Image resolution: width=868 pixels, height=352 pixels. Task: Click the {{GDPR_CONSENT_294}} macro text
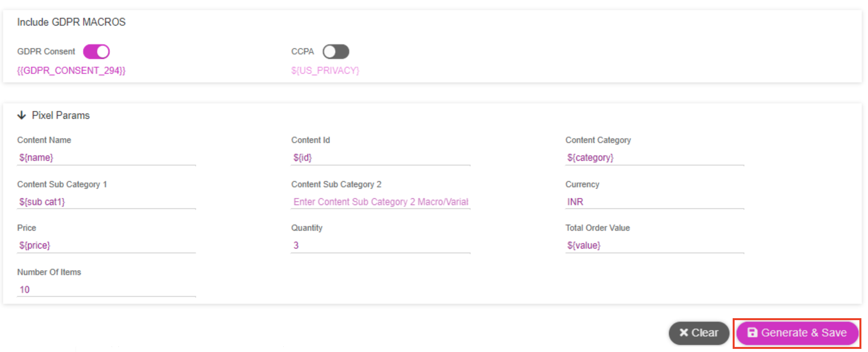pos(71,71)
